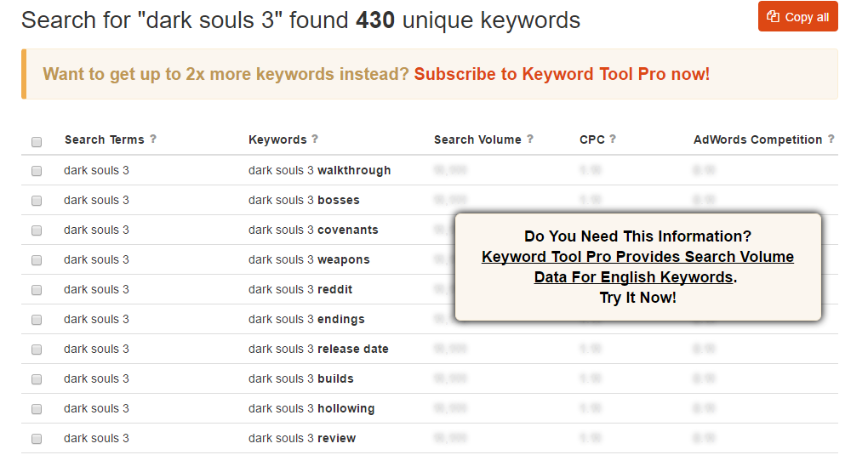868x455 pixels.
Task: Click the question mark beside Keywords header
Action: pyautogui.click(x=315, y=139)
